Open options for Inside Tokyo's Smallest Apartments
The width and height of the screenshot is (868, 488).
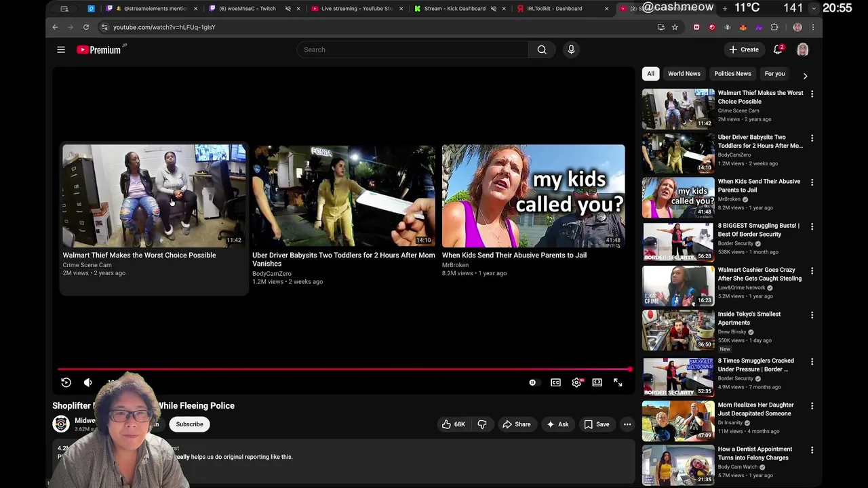click(x=812, y=314)
